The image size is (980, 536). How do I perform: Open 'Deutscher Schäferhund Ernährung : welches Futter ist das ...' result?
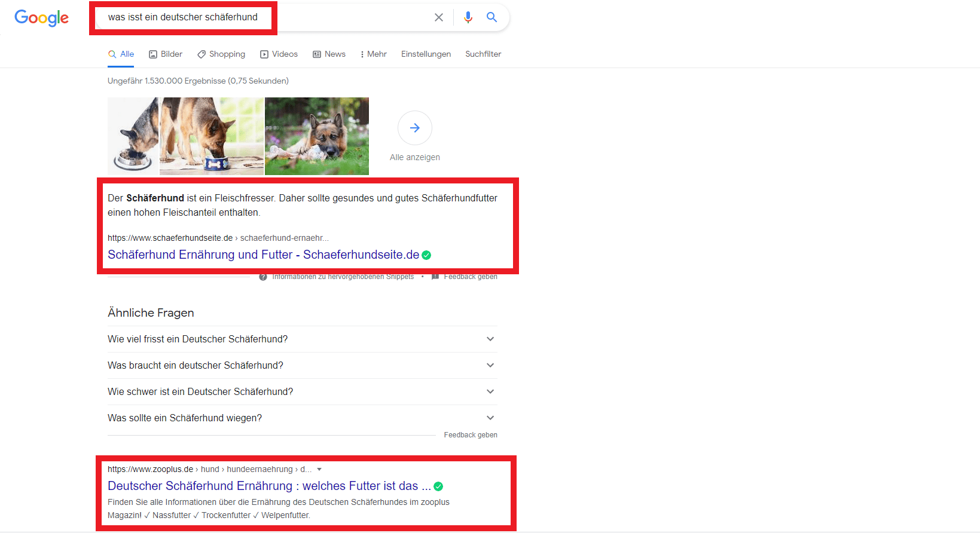269,486
